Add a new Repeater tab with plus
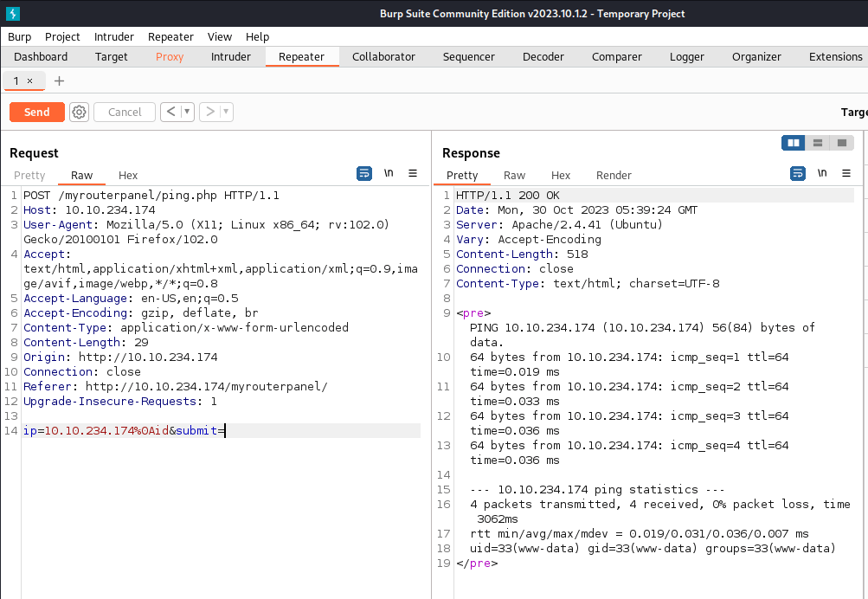This screenshot has width=868, height=599. click(59, 81)
